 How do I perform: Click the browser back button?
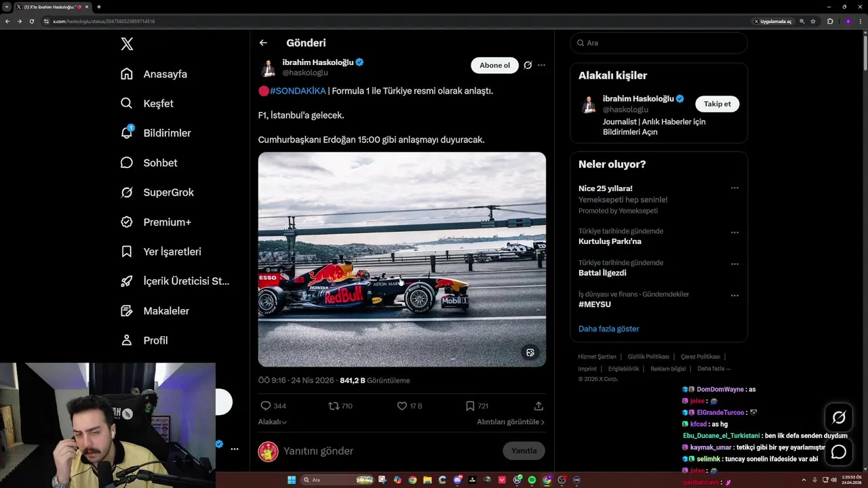coord(7,21)
